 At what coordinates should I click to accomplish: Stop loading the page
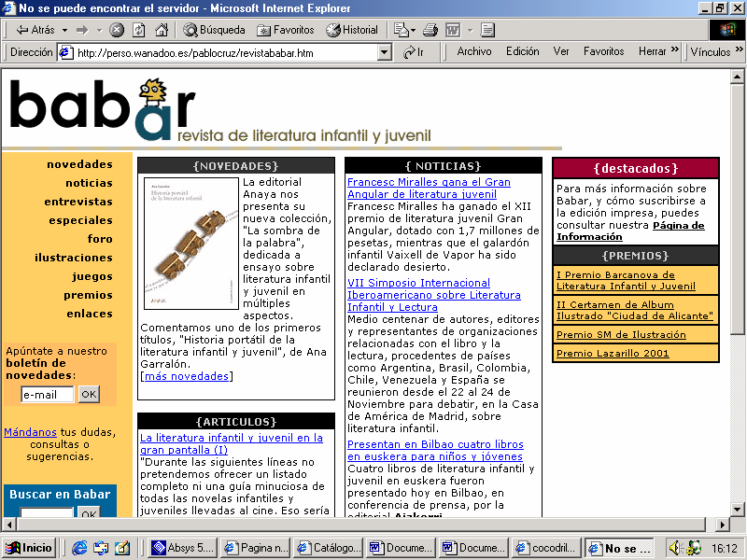[x=116, y=30]
